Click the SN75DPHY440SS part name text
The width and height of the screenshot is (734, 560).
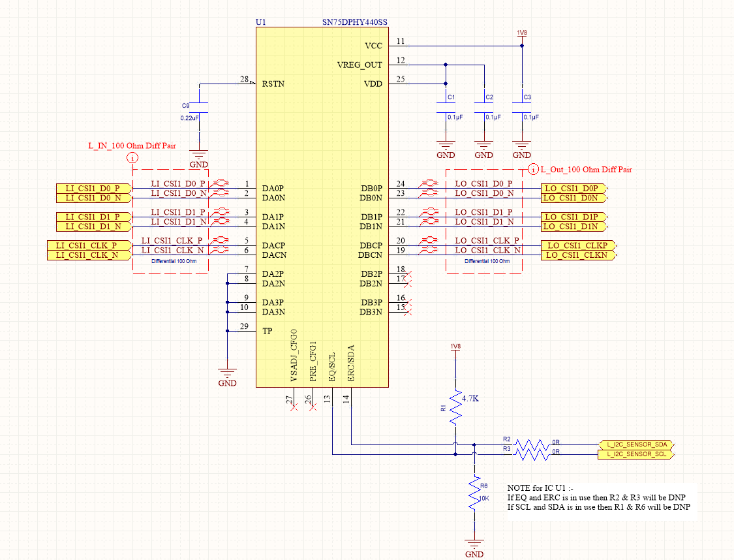pos(355,22)
